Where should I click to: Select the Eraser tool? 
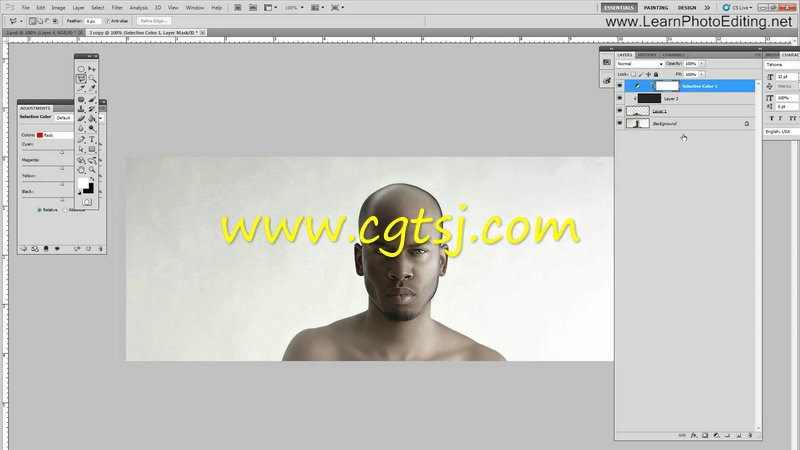[x=81, y=118]
